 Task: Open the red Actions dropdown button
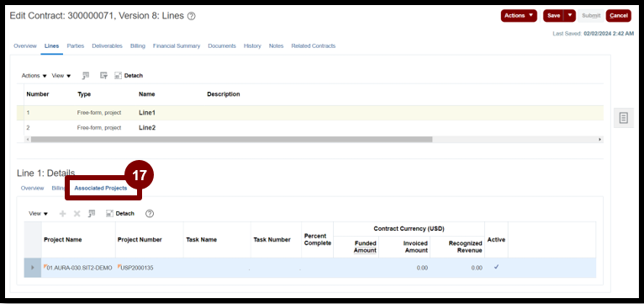(519, 16)
